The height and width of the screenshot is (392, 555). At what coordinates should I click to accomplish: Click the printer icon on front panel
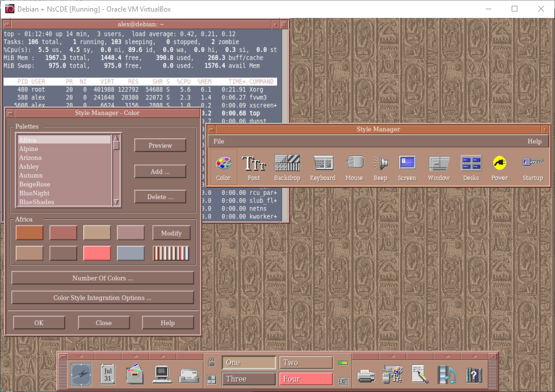coord(366,375)
